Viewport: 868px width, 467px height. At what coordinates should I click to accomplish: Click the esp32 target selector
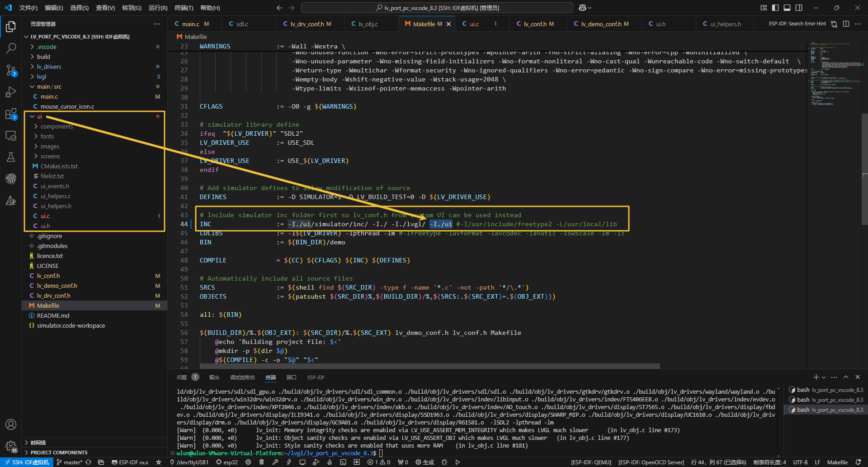pyautogui.click(x=227, y=462)
